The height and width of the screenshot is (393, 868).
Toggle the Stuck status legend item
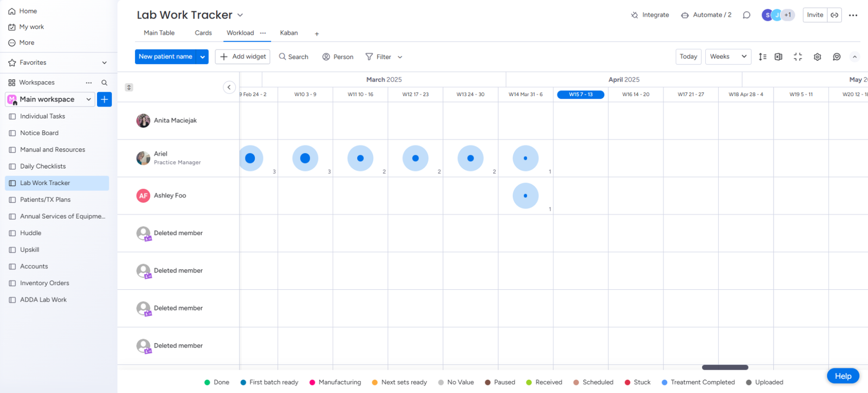click(x=637, y=382)
